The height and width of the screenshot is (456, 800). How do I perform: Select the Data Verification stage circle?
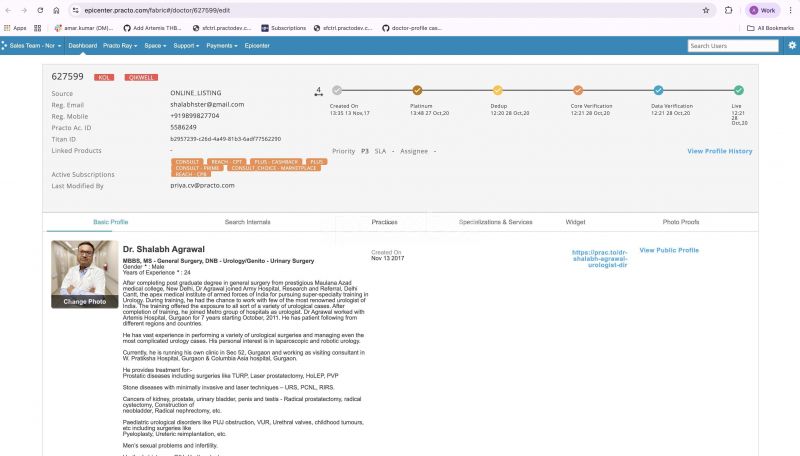click(x=658, y=90)
